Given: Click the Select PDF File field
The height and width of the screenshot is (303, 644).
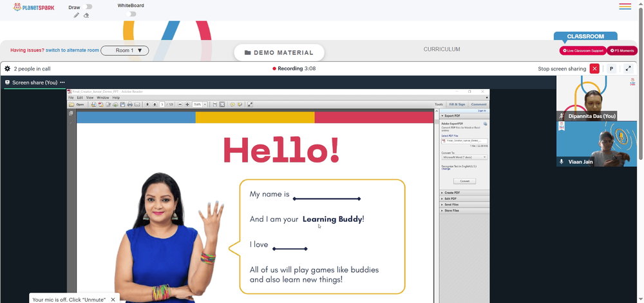Looking at the screenshot, I should pos(464,141).
